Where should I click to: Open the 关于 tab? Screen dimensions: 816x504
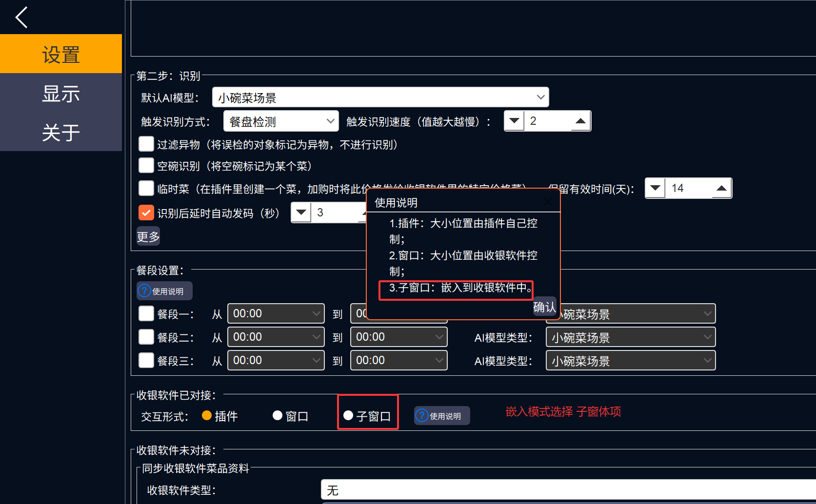click(61, 132)
